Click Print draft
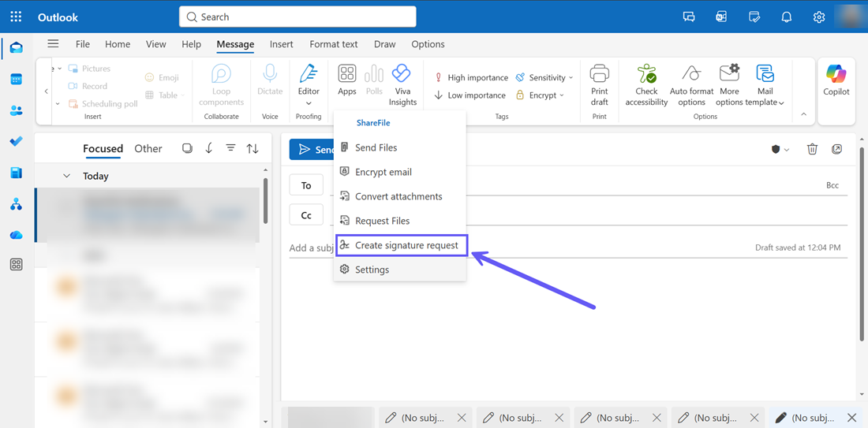868x428 pixels. (x=599, y=86)
